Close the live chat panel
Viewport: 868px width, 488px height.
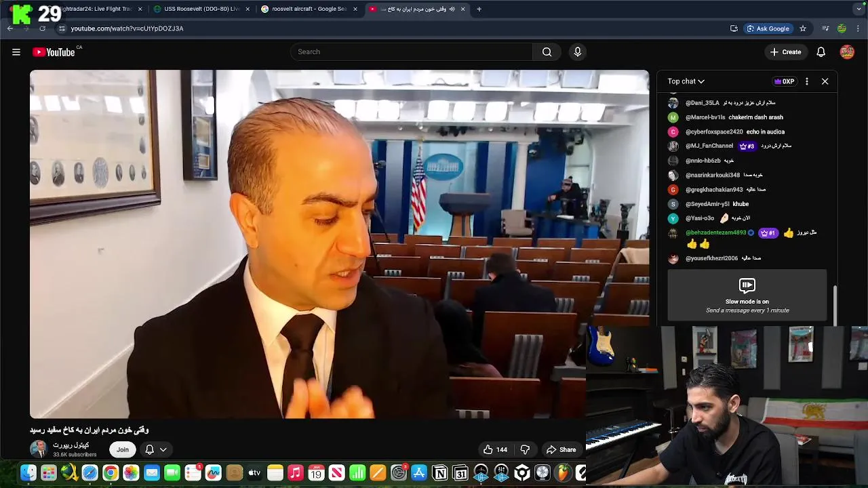point(825,81)
